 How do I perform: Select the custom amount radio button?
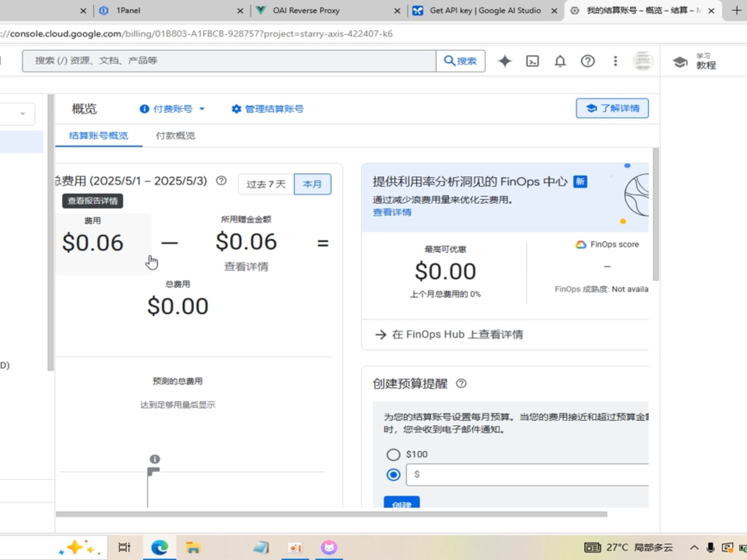(393, 474)
